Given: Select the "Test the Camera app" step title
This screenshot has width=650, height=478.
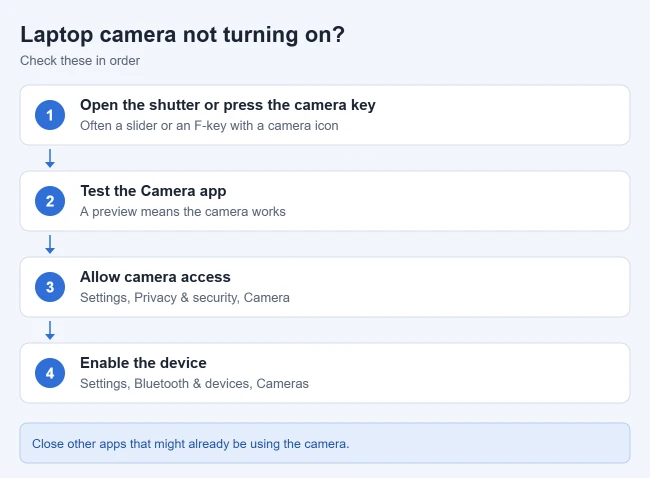Looking at the screenshot, I should [153, 191].
